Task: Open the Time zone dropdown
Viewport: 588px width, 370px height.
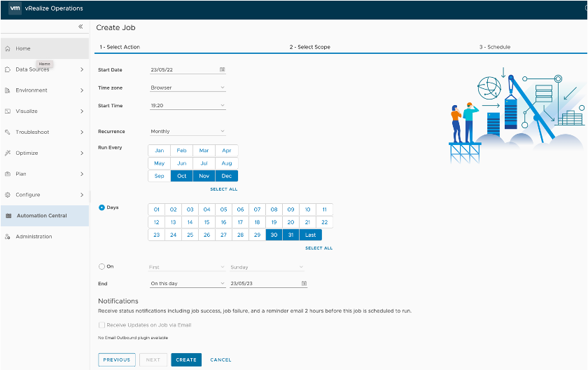Action: 188,88
